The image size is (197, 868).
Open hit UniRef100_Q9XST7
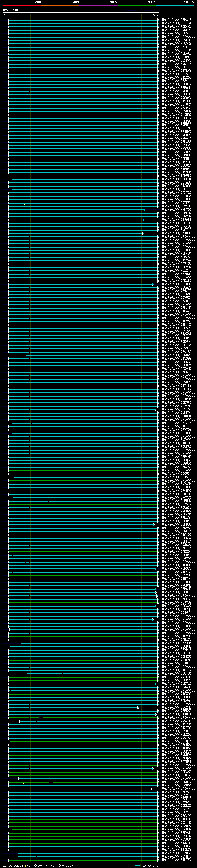(x=177, y=477)
